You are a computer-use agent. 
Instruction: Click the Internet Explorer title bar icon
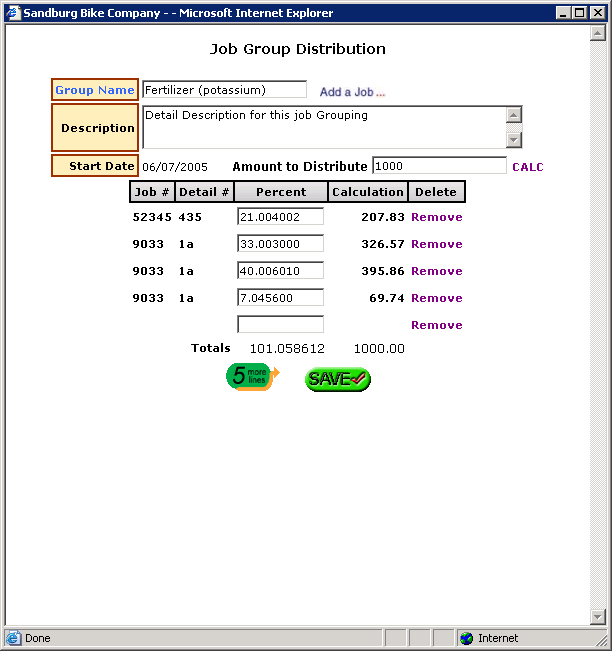pyautogui.click(x=14, y=13)
